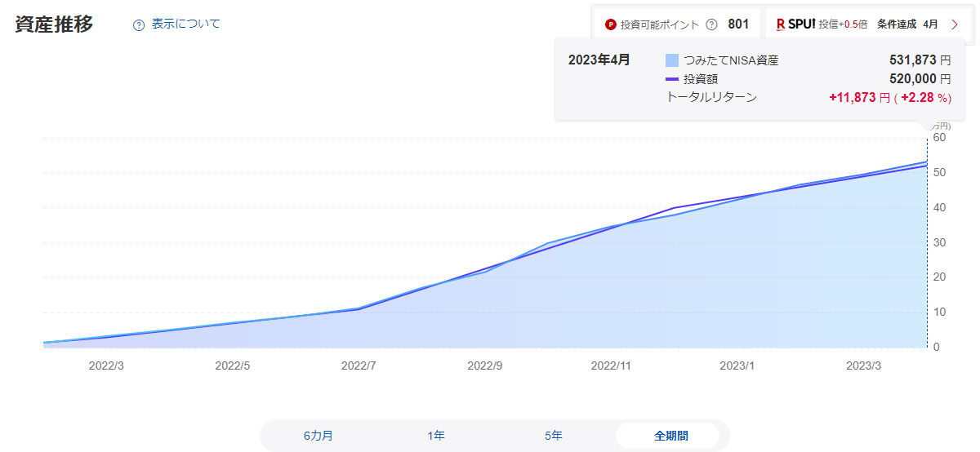
Task: Click the question-mark icon beside 表示について
Action: click(x=139, y=24)
